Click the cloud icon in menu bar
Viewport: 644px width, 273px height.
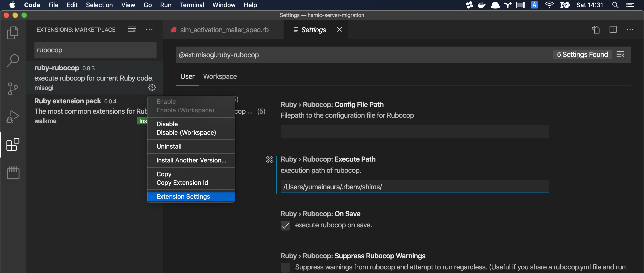coord(495,5)
